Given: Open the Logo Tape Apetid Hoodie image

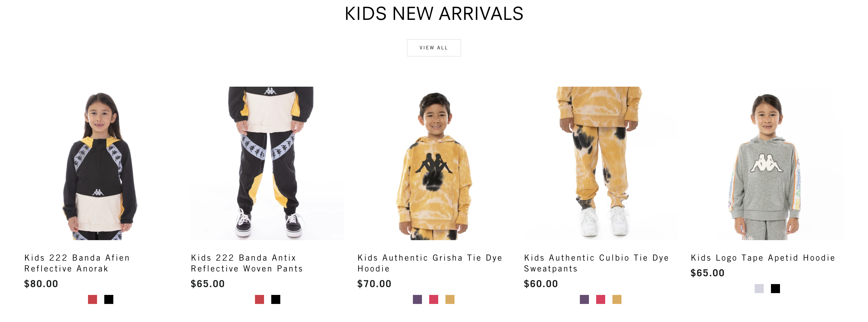Looking at the screenshot, I should pyautogui.click(x=767, y=163).
